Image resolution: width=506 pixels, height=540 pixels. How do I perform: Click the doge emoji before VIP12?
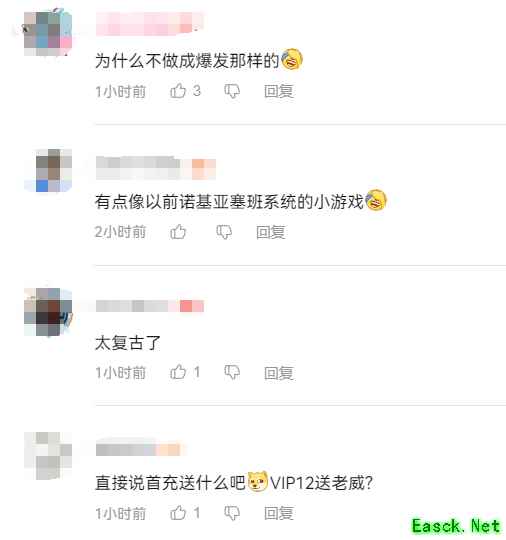pos(258,481)
